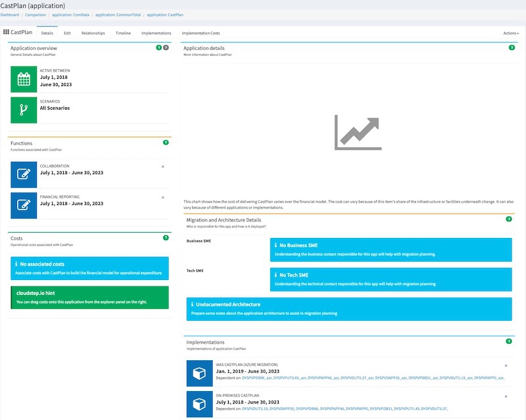Open green help icon in Application overview

click(159, 47)
